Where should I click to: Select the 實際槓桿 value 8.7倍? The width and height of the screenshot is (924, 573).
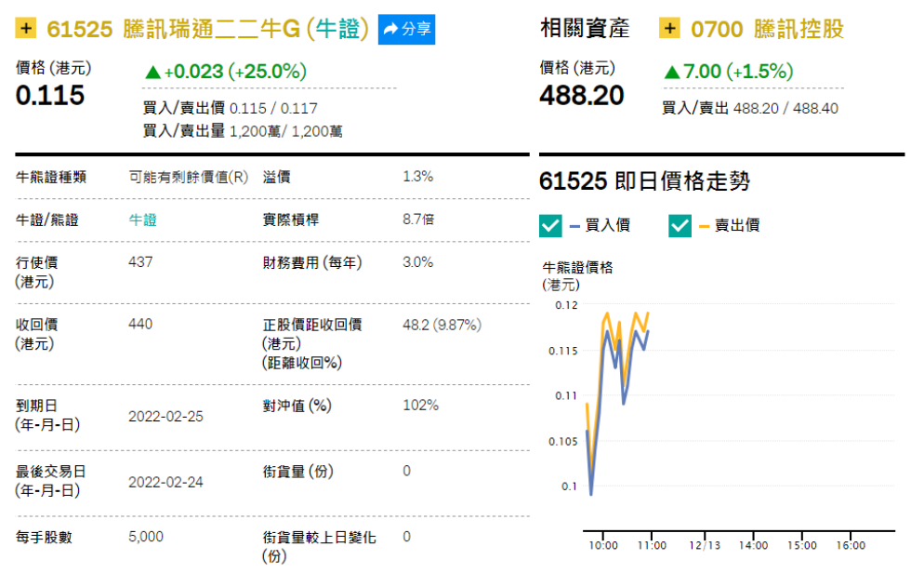click(418, 220)
